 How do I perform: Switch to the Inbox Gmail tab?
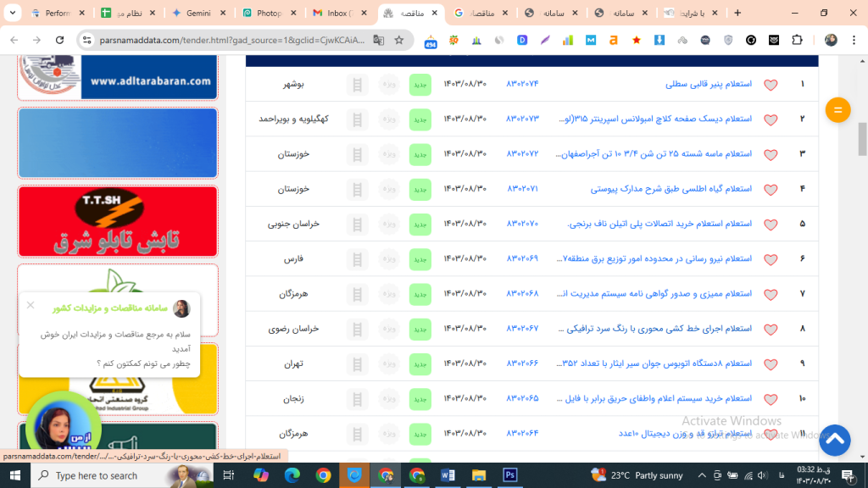tap(339, 13)
